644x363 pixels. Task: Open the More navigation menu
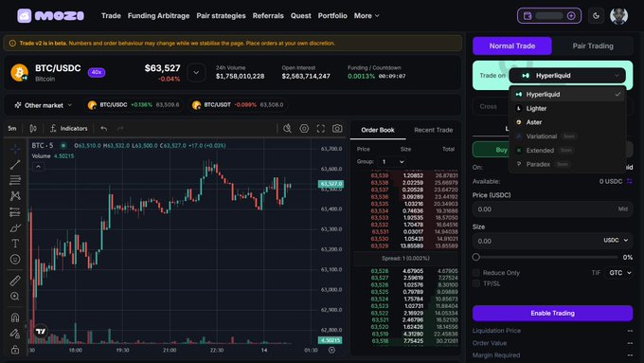click(x=367, y=15)
